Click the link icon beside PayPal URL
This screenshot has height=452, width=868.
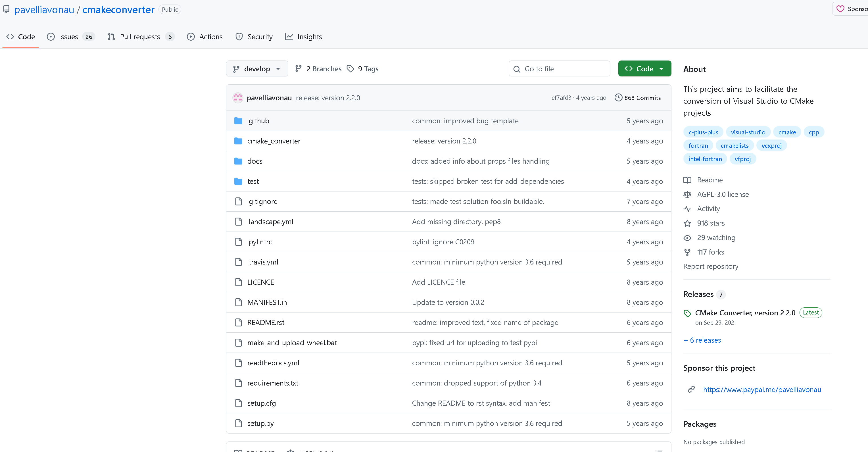pos(691,390)
